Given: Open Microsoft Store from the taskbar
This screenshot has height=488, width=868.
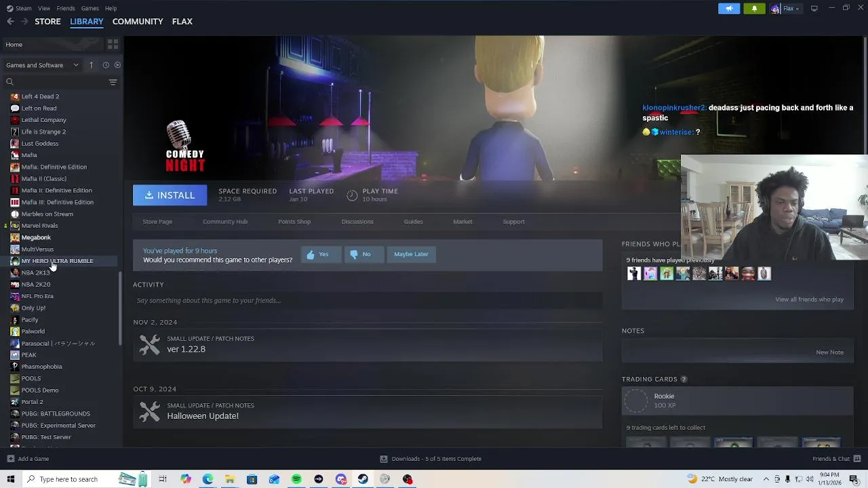Looking at the screenshot, I should (x=252, y=479).
